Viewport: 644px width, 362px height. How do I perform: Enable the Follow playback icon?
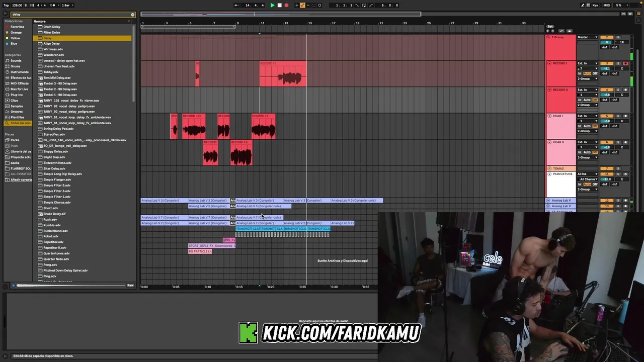pos(236,5)
